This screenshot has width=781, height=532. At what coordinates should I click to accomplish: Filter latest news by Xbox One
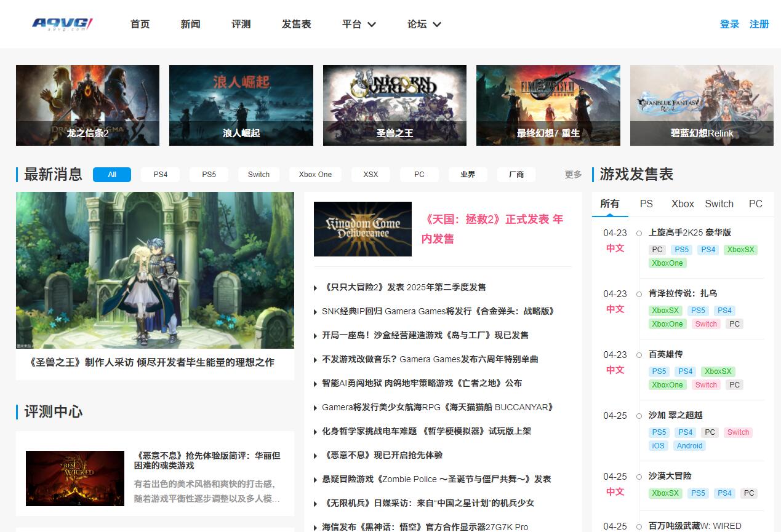click(315, 175)
